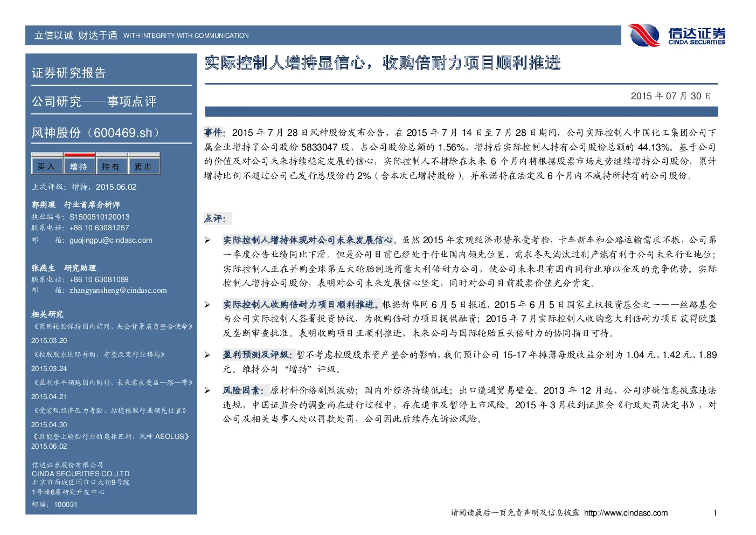
Task: Open related report 《受宏观经济压力考验
Action: (109, 410)
